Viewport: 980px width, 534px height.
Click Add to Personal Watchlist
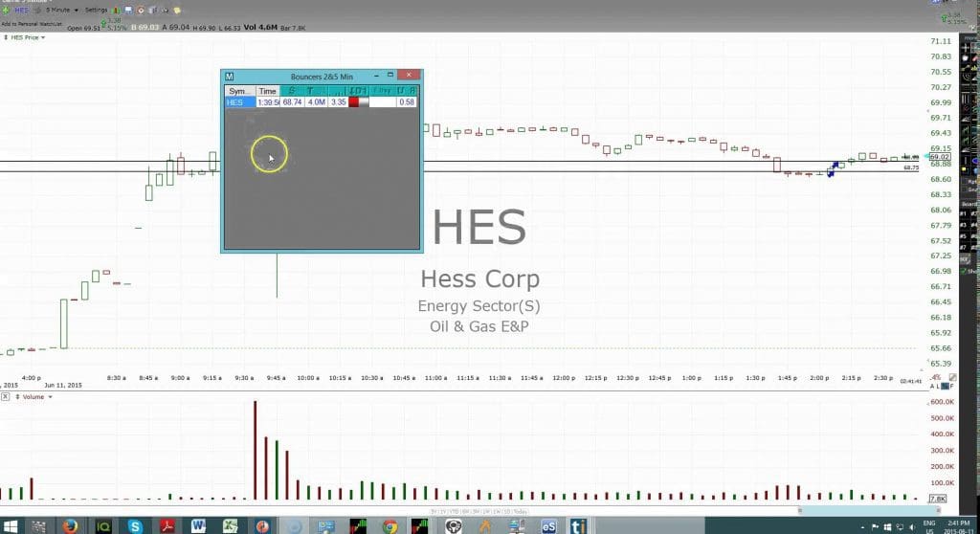click(x=32, y=24)
